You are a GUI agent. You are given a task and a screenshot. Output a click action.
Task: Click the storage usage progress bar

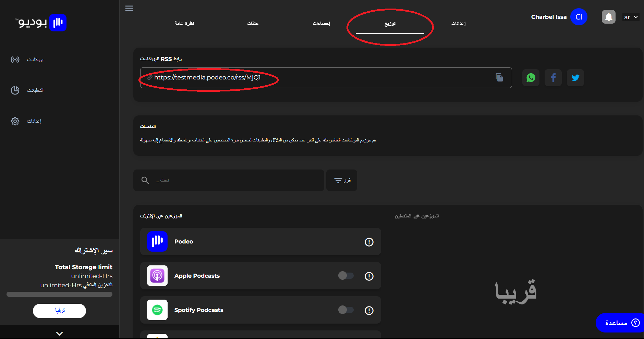pos(59,294)
